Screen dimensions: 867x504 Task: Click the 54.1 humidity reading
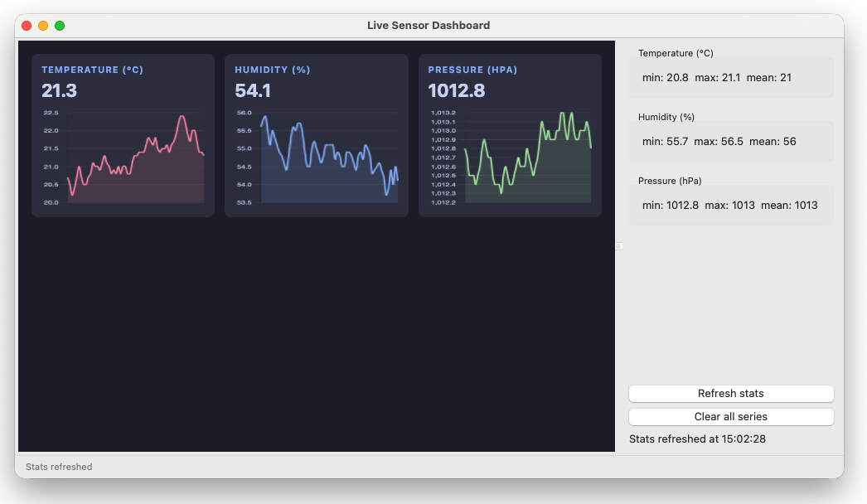(252, 90)
